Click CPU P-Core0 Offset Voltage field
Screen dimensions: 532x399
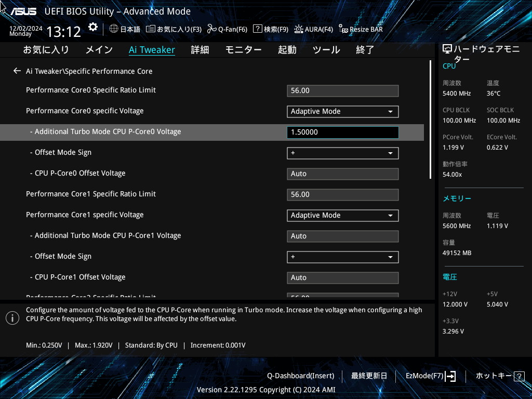[343, 174]
